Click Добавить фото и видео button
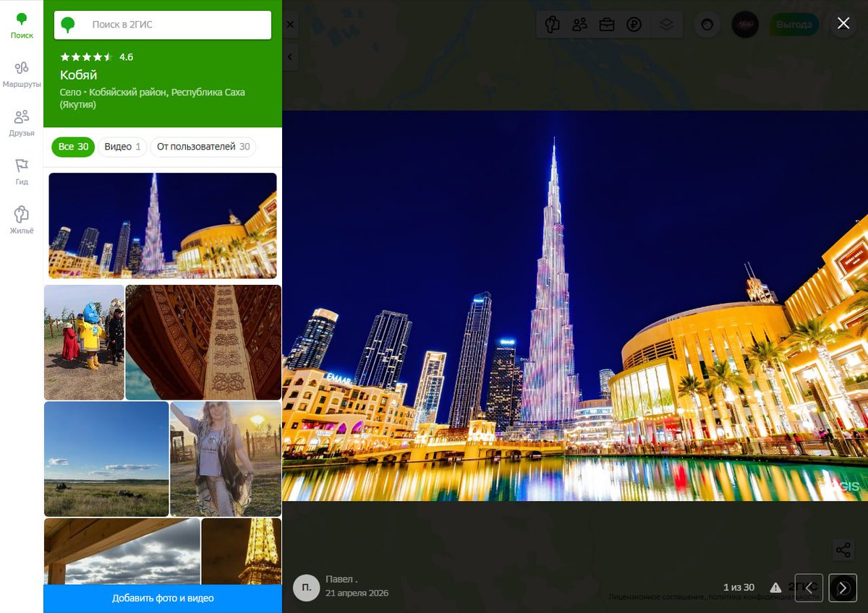868x613 pixels. pos(163,599)
